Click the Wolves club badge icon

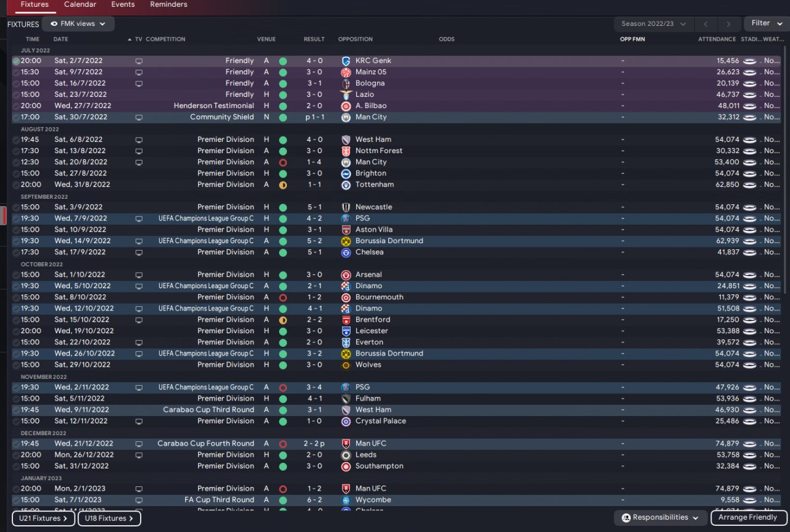(346, 365)
